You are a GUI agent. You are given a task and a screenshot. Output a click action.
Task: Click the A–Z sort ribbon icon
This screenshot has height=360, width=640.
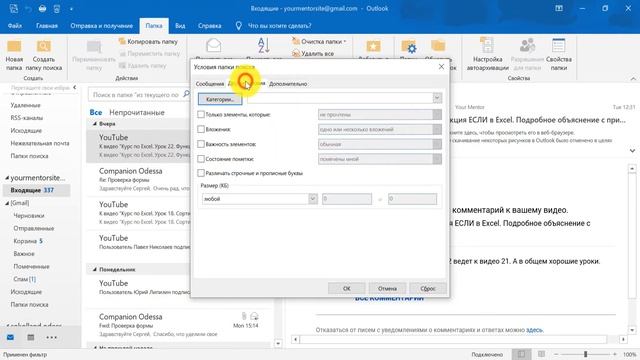264,45
